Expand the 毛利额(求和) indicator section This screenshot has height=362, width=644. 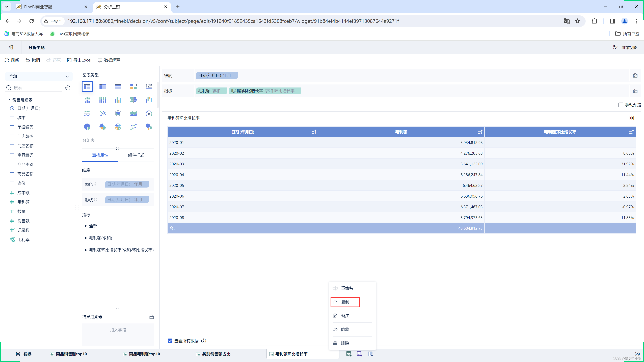click(86, 238)
